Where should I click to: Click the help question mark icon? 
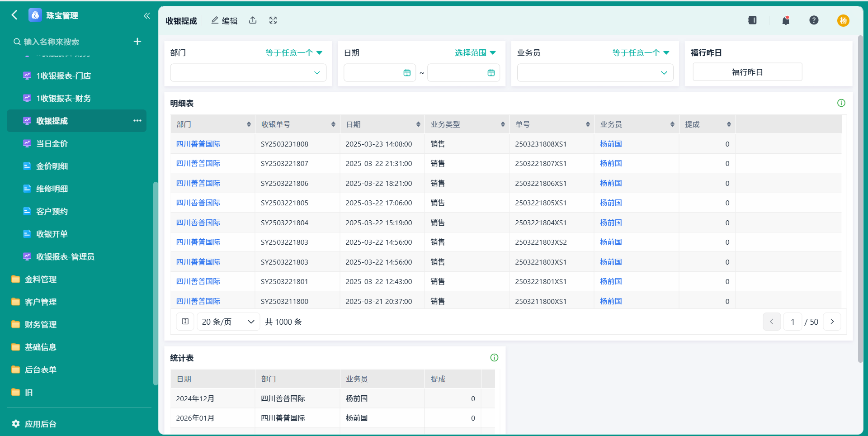814,20
